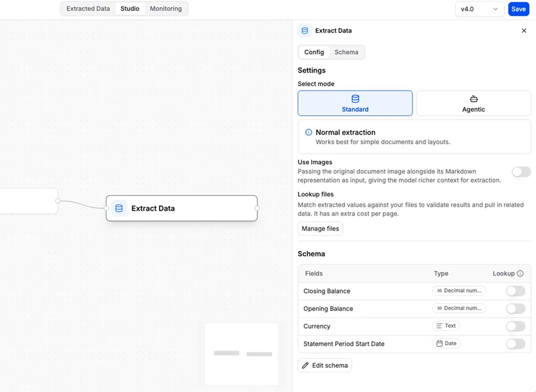
Task: Click the robot icon on Agentic mode
Action: point(474,99)
